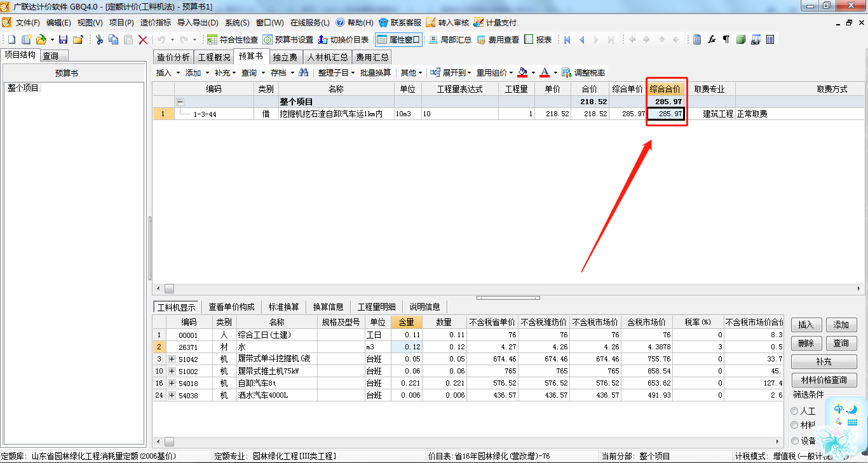Click the 含量 cell showing 0.12
Screen dimensions: 868x463
point(405,347)
